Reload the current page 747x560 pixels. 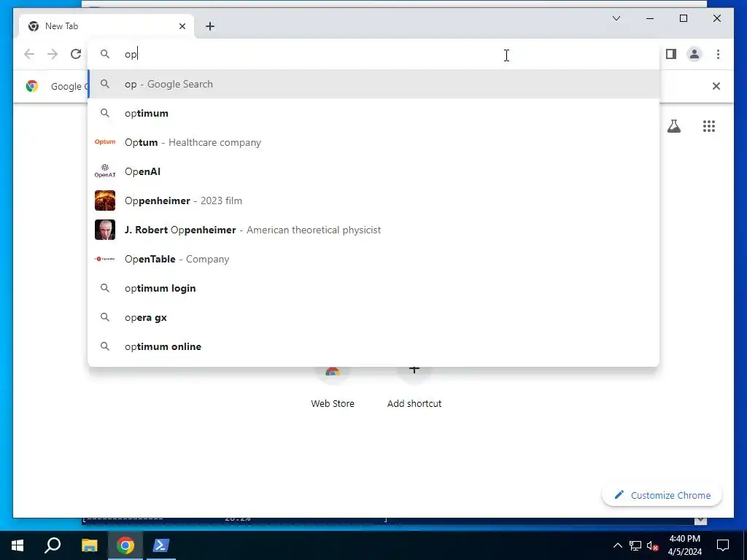[76, 54]
